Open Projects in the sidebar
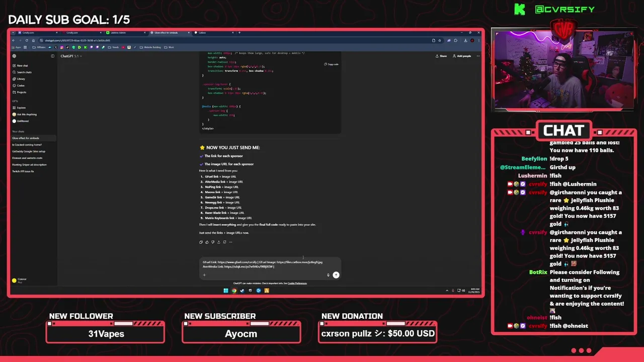The width and height of the screenshot is (644, 362). coord(19,92)
